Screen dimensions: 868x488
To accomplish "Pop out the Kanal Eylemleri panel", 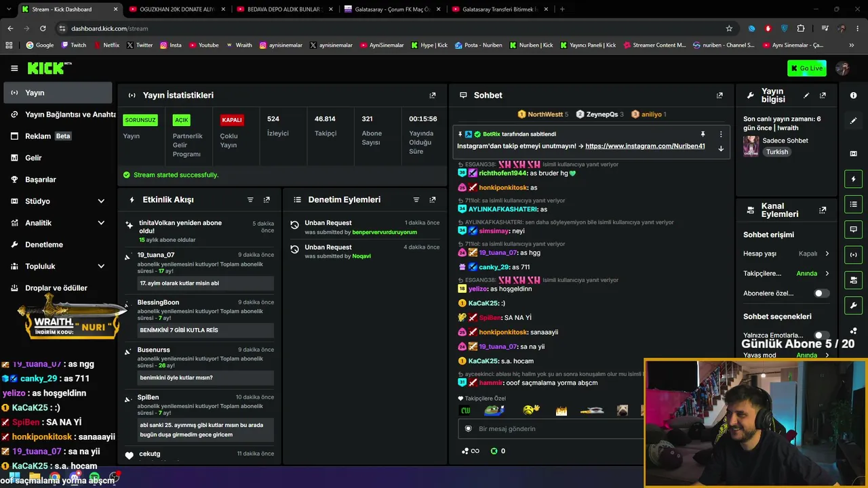I will [x=823, y=210].
